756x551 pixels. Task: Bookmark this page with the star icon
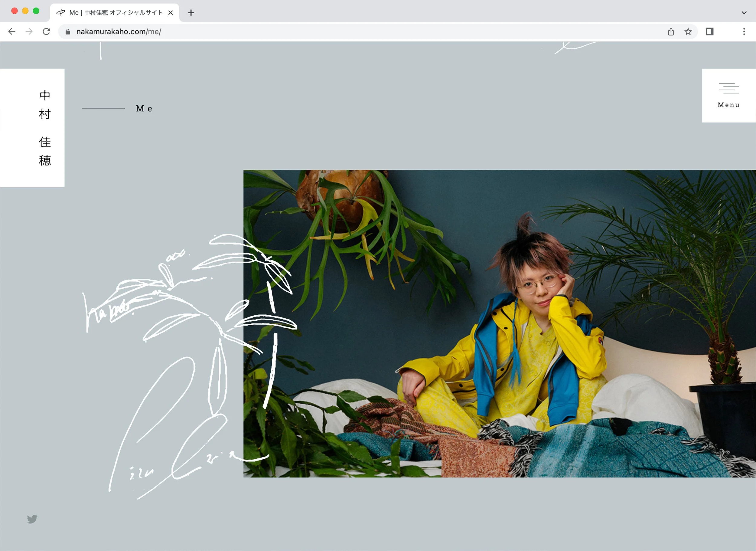(688, 32)
